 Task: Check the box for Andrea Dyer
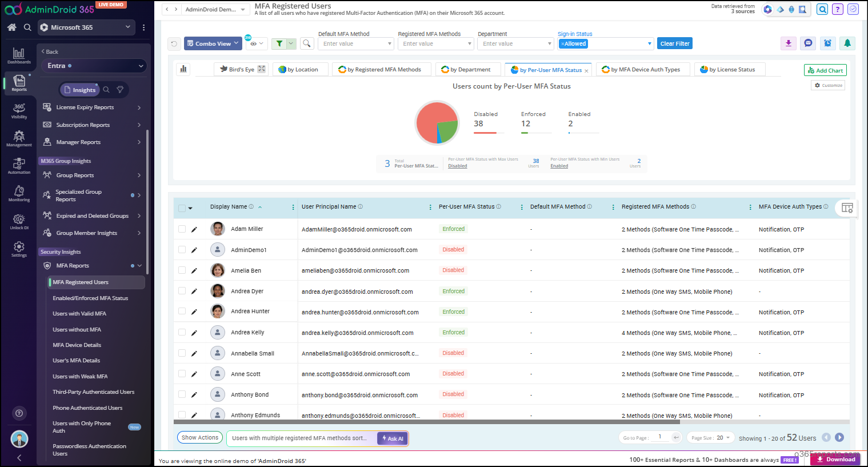point(182,291)
